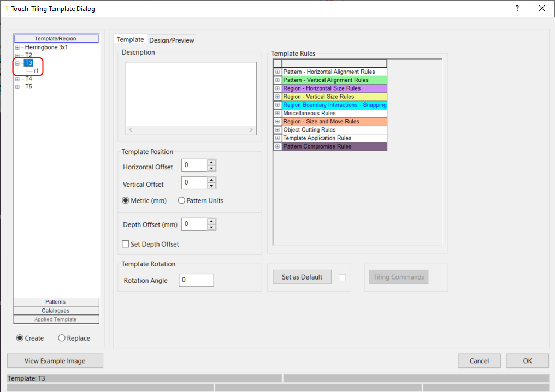Select region r1 under T3
The width and height of the screenshot is (555, 392).
tap(36, 71)
